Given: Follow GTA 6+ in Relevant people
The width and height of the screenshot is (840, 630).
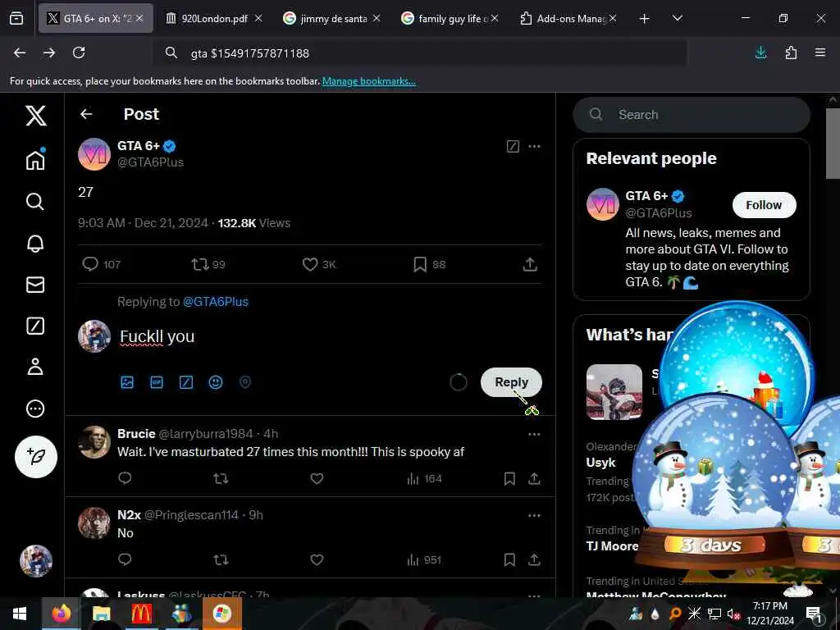Looking at the screenshot, I should 764,205.
